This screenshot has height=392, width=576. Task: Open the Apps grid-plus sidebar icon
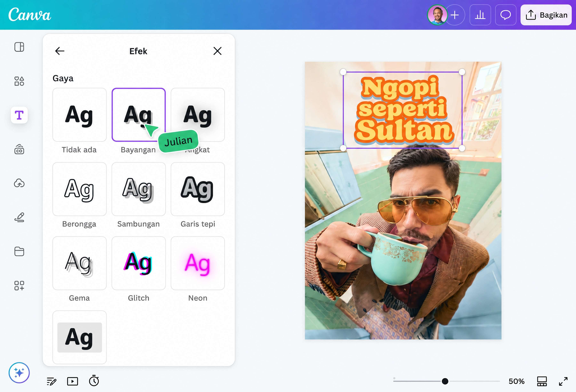(19, 285)
